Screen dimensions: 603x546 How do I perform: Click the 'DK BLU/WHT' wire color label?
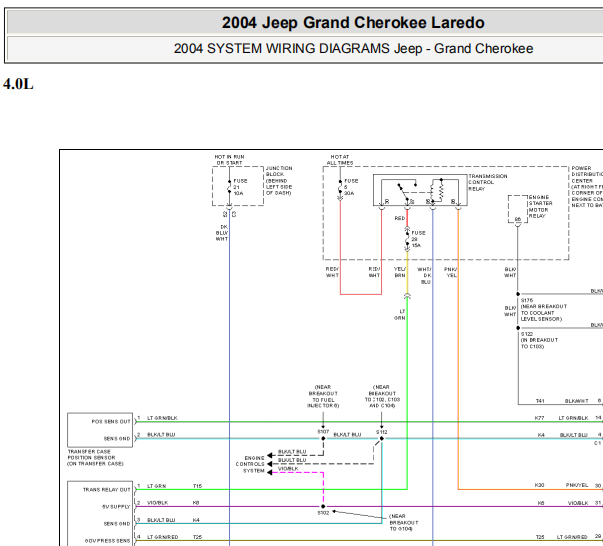click(x=222, y=233)
